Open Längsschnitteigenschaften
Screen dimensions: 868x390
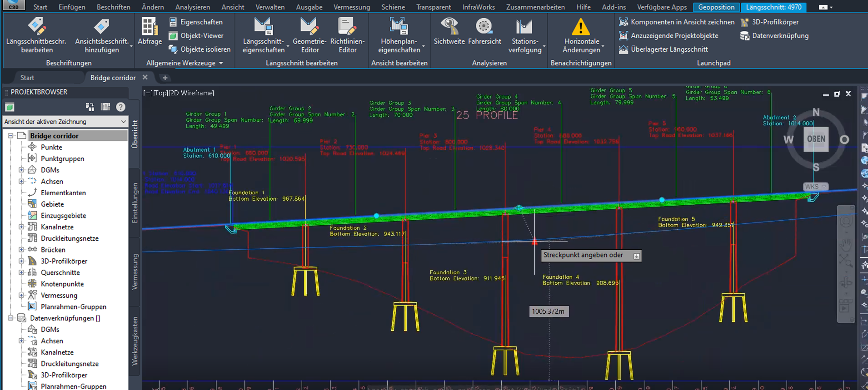(264, 35)
